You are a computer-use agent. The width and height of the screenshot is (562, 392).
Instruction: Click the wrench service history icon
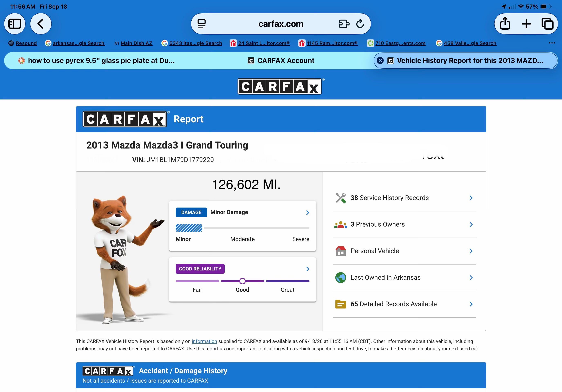(x=341, y=198)
